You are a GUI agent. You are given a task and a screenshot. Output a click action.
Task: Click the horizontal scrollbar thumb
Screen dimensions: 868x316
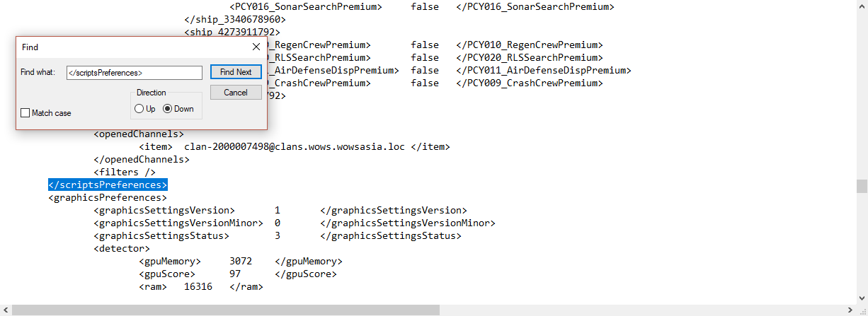[225, 310]
